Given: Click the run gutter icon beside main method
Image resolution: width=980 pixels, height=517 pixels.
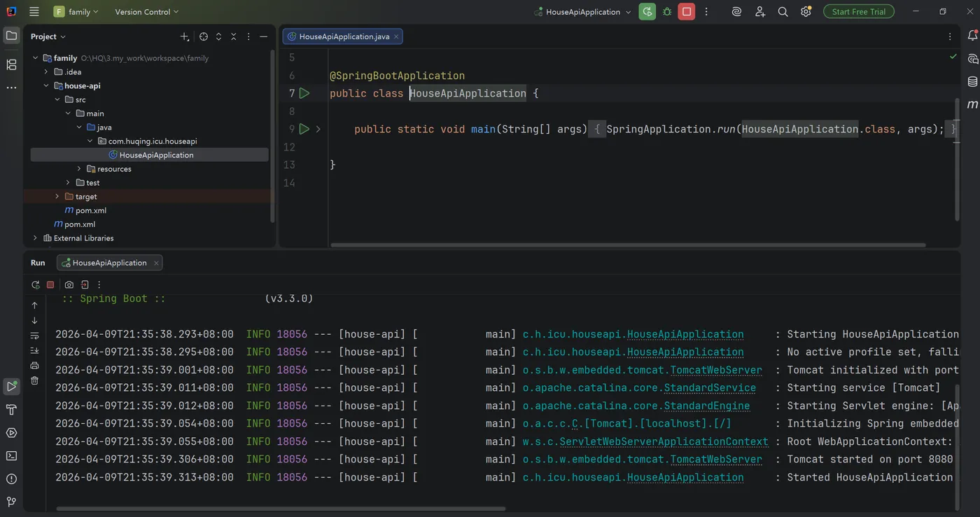Looking at the screenshot, I should [x=304, y=129].
